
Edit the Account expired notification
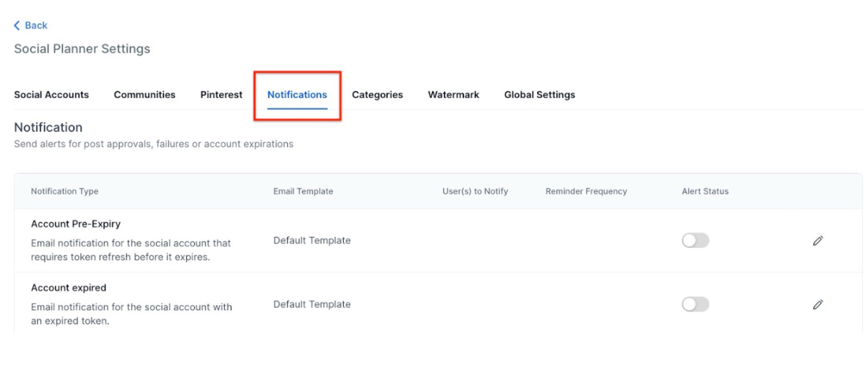pyautogui.click(x=818, y=304)
